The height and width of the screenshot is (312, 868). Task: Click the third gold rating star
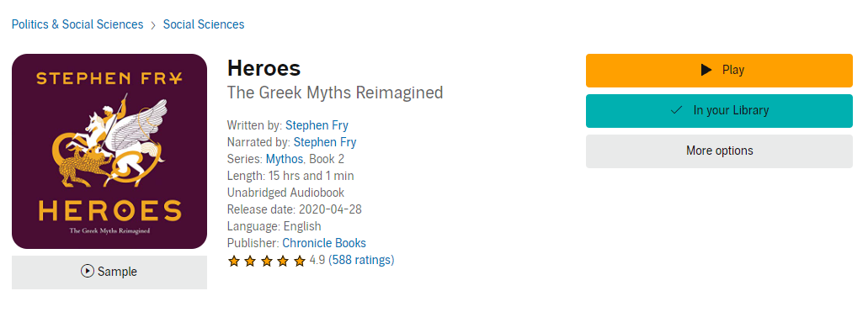click(x=267, y=261)
